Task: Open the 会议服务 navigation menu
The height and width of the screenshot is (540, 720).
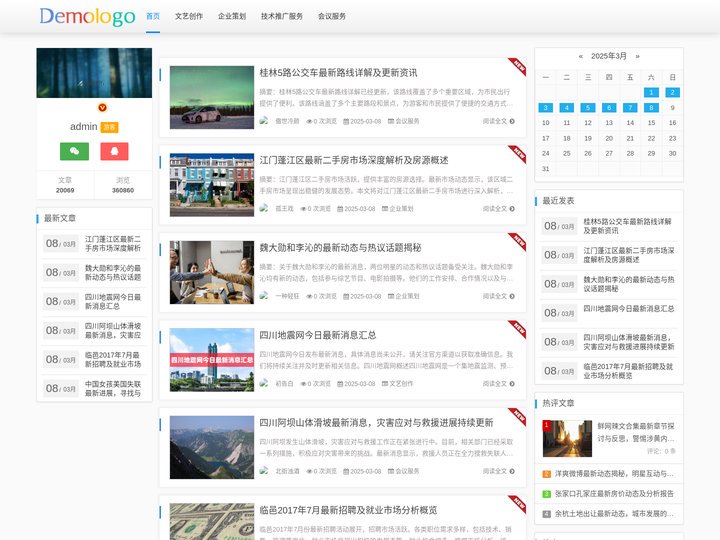Action: tap(332, 16)
